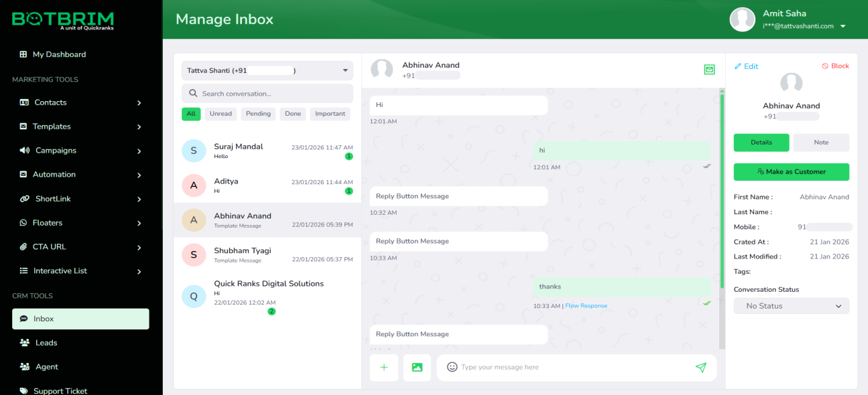Open the emoji picker in message box

pyautogui.click(x=452, y=367)
